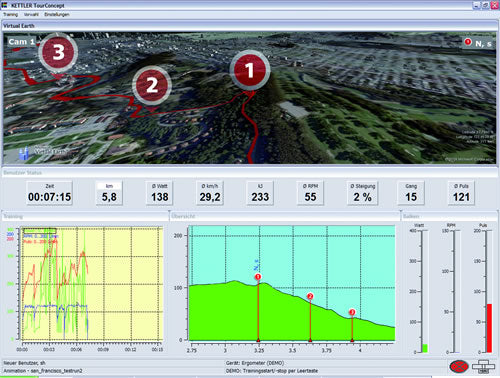Select the Zeit 00:07:15 readout
The height and width of the screenshot is (378, 500).
49,193
